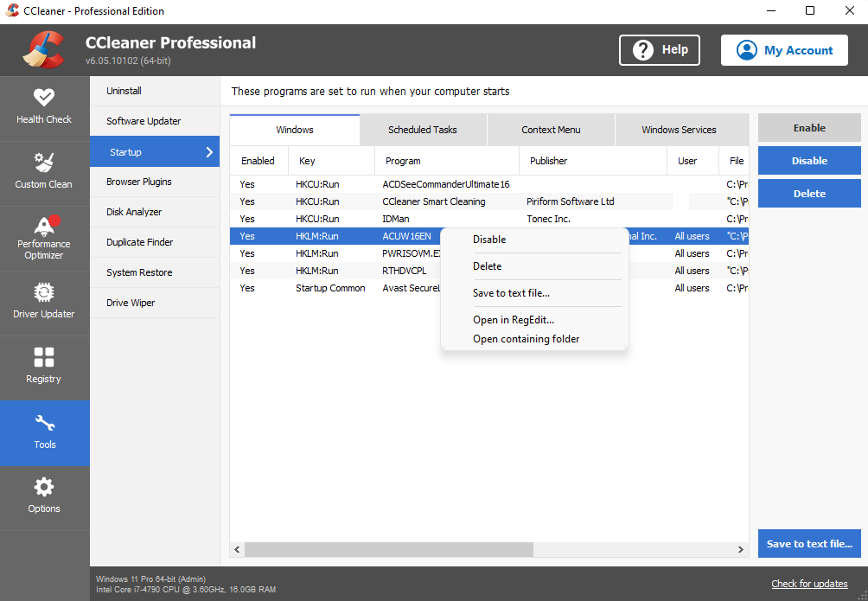Click the blue Disable button on right
868x601 pixels.
(x=809, y=161)
